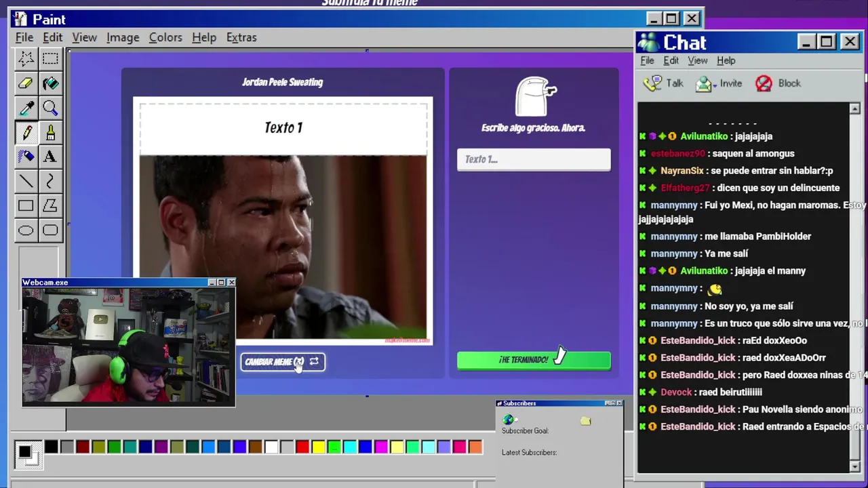Click the Texto 1 caption area above meme

point(283,128)
